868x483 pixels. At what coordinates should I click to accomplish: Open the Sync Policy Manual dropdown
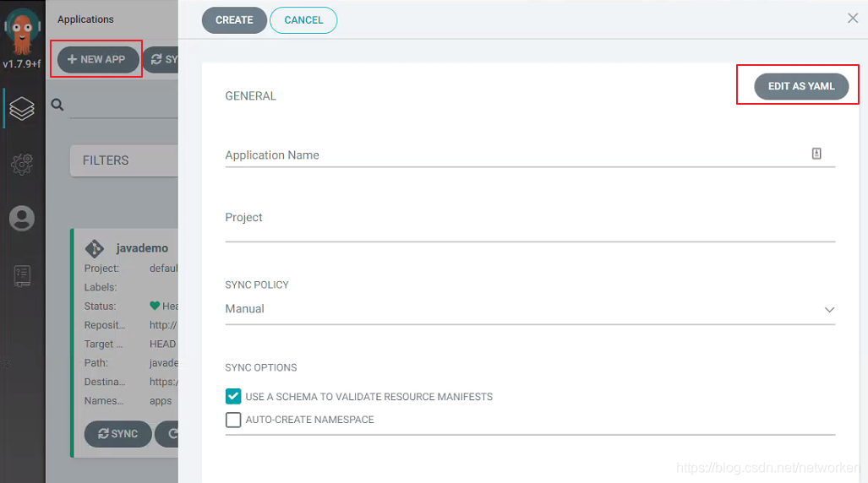(x=530, y=309)
